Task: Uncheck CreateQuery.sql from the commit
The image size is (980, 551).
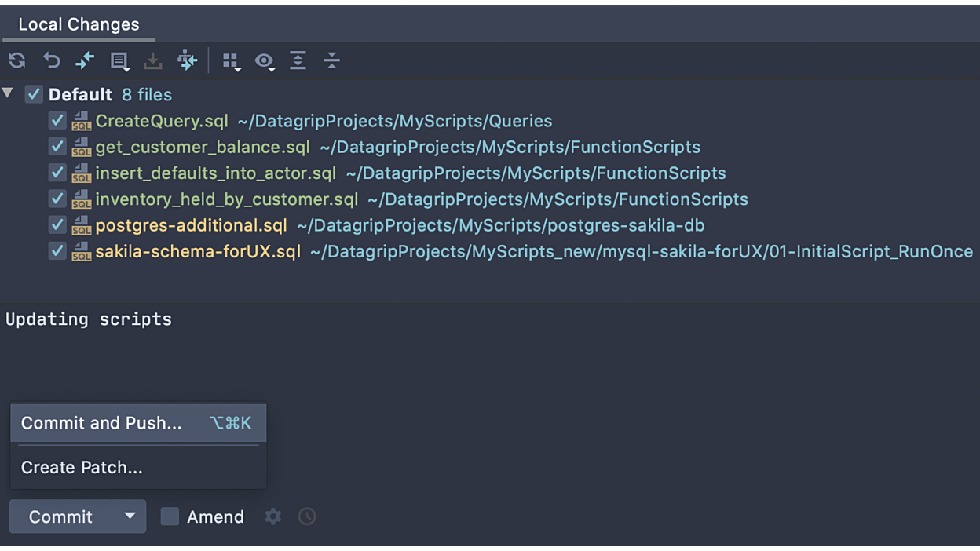Action: click(57, 120)
